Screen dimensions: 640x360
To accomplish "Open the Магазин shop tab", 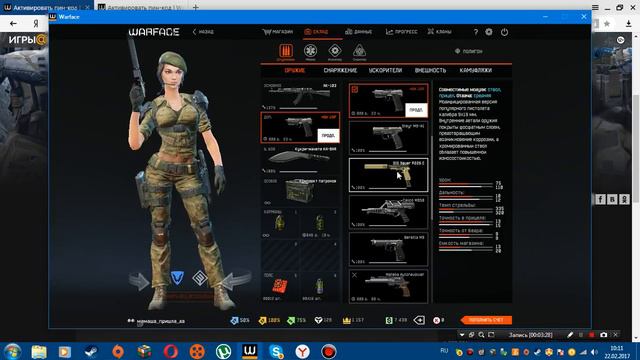I will 278,32.
